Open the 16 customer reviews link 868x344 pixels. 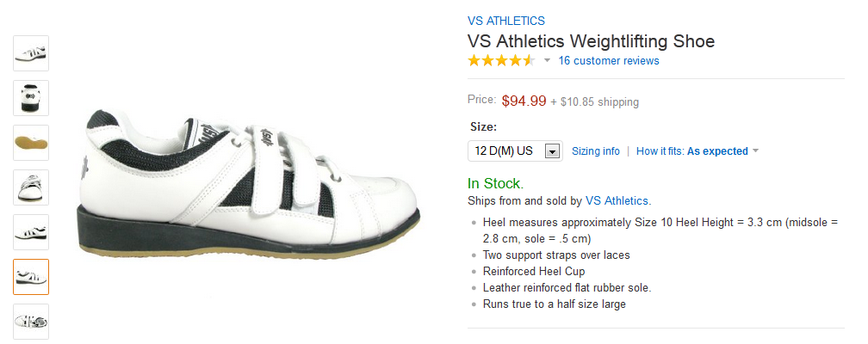click(x=608, y=61)
